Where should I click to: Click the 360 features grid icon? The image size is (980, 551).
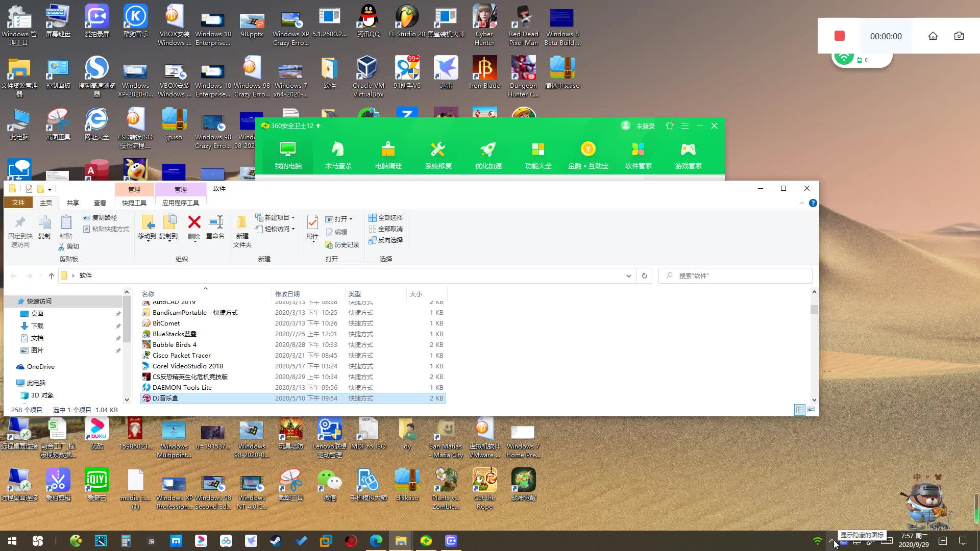[x=538, y=149]
